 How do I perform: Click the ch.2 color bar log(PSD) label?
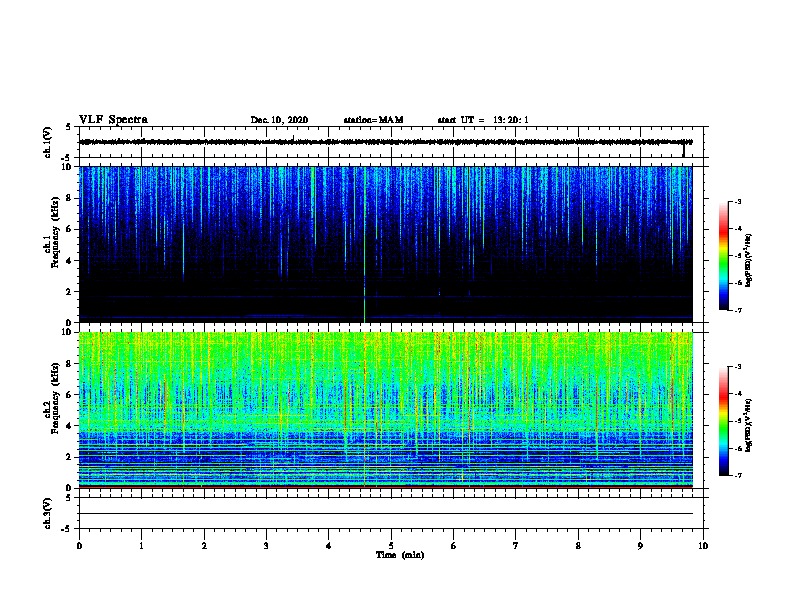pos(749,426)
